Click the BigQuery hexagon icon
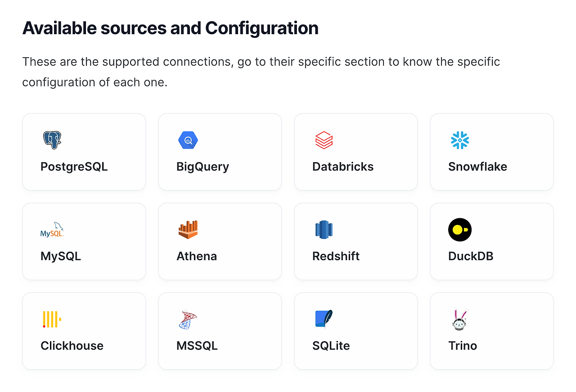576x392 pixels. pos(188,140)
